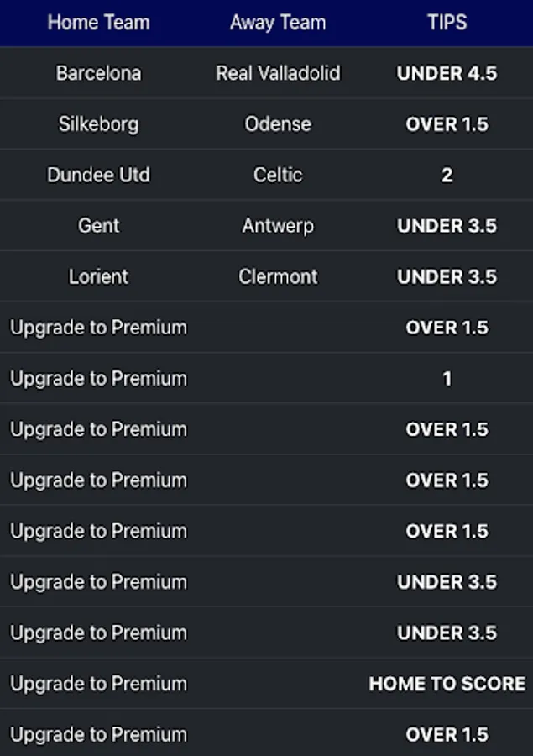Select Barcelona in the home team column
Image resolution: width=533 pixels, height=756 pixels.
point(98,73)
